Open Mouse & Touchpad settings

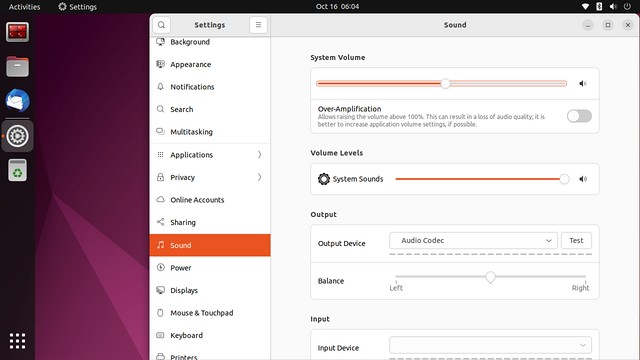(x=210, y=313)
